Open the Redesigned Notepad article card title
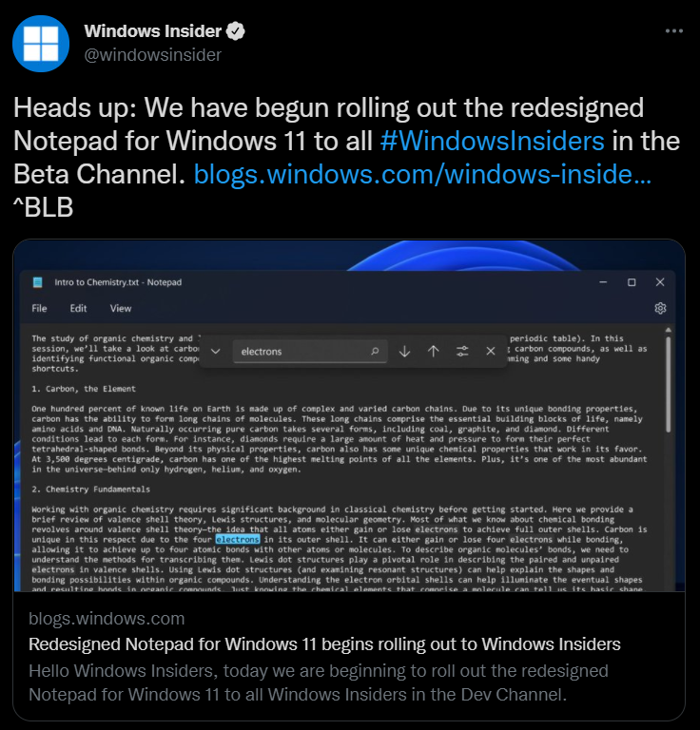Screen dimensions: 700x730 [324, 644]
